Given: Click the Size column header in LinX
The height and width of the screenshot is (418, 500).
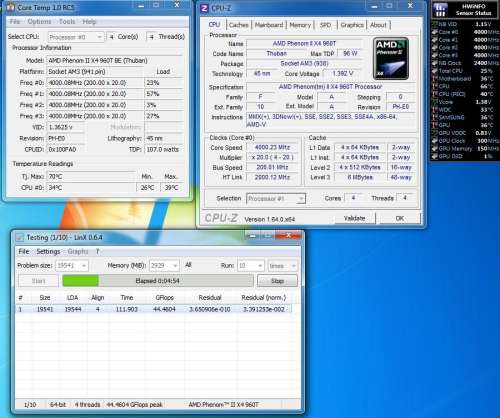Looking at the screenshot, I should click(45, 298).
